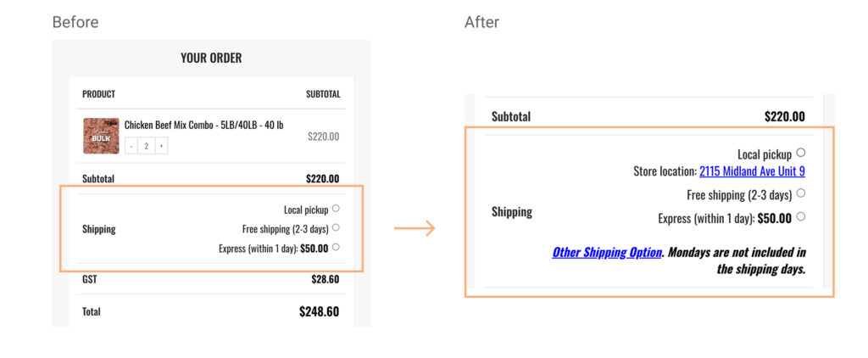Click the Shipping label in After panel
This screenshot has height=358, width=868.
pos(512,212)
